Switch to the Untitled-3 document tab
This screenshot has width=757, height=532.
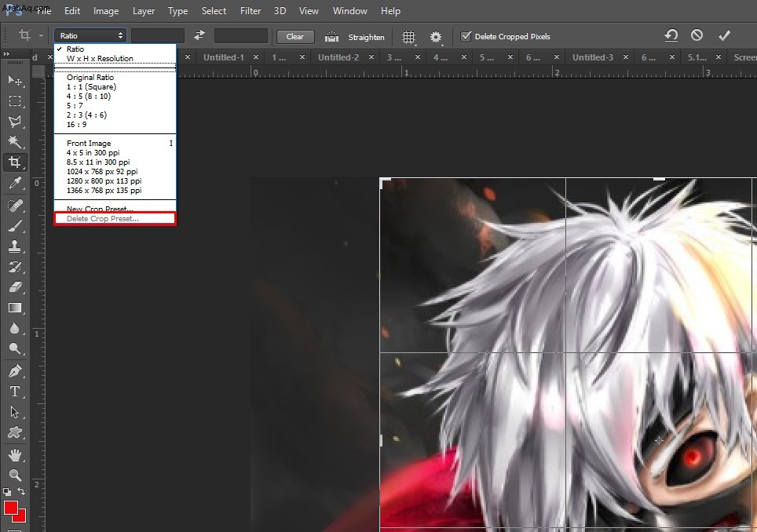click(x=593, y=57)
